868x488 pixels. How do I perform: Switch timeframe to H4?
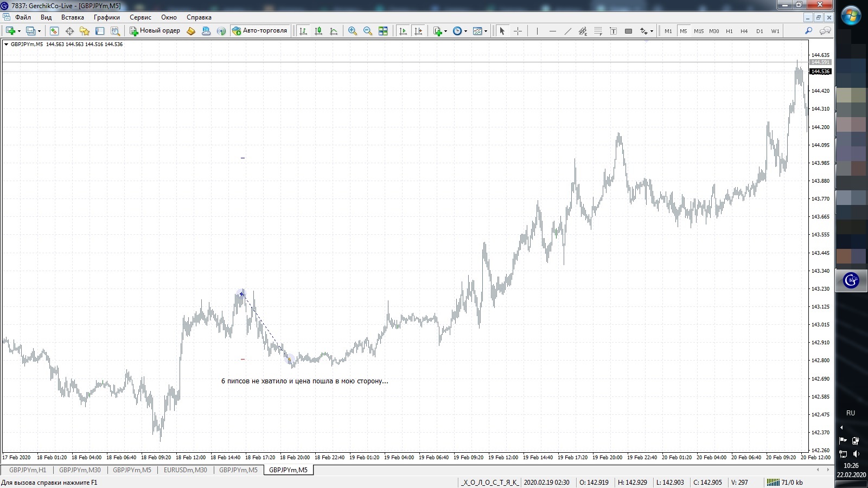(744, 31)
